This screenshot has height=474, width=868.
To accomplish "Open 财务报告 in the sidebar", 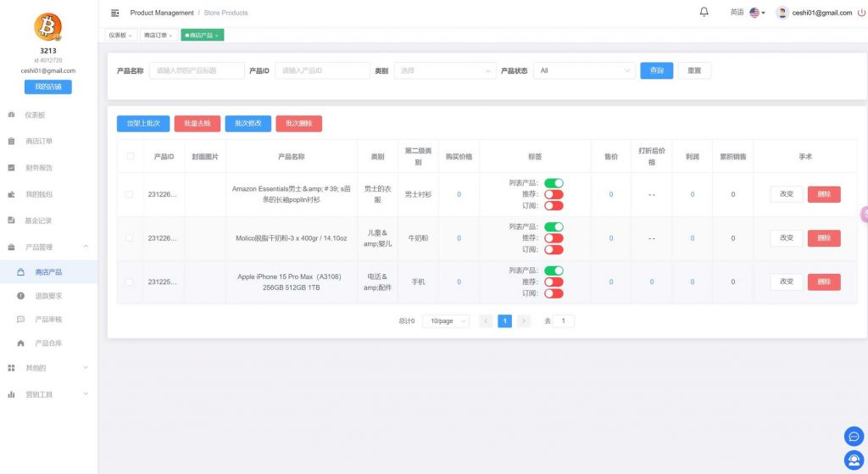I will pyautogui.click(x=39, y=168).
